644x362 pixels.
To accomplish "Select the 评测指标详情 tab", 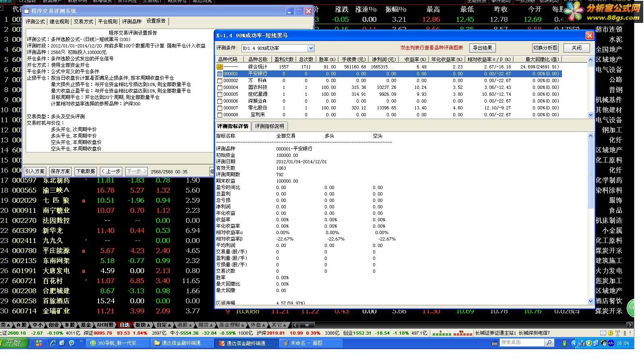I will coord(233,126).
